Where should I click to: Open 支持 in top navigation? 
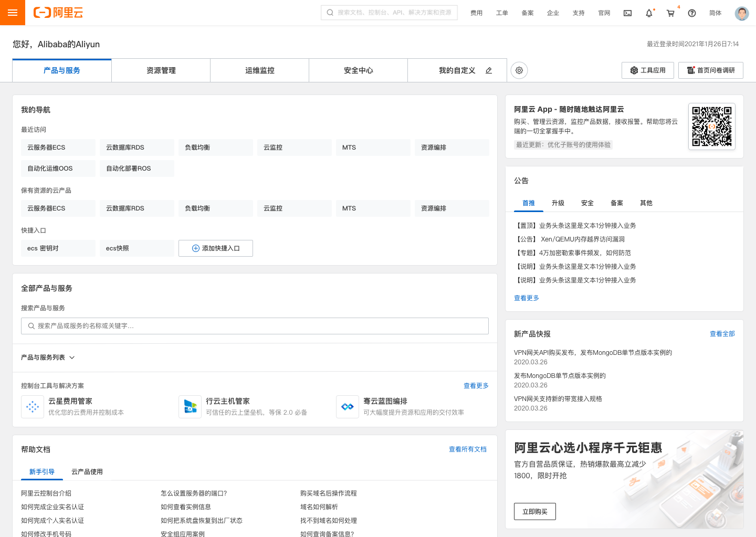pyautogui.click(x=579, y=13)
